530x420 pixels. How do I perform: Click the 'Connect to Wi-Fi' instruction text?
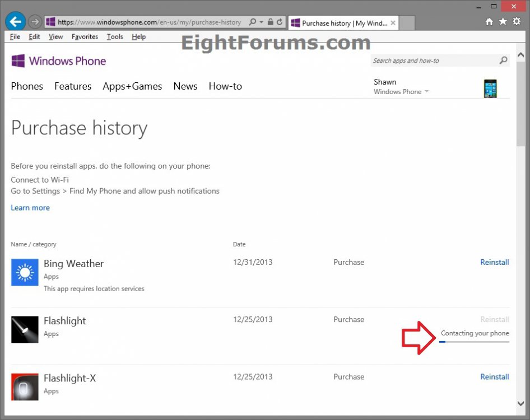pos(40,180)
